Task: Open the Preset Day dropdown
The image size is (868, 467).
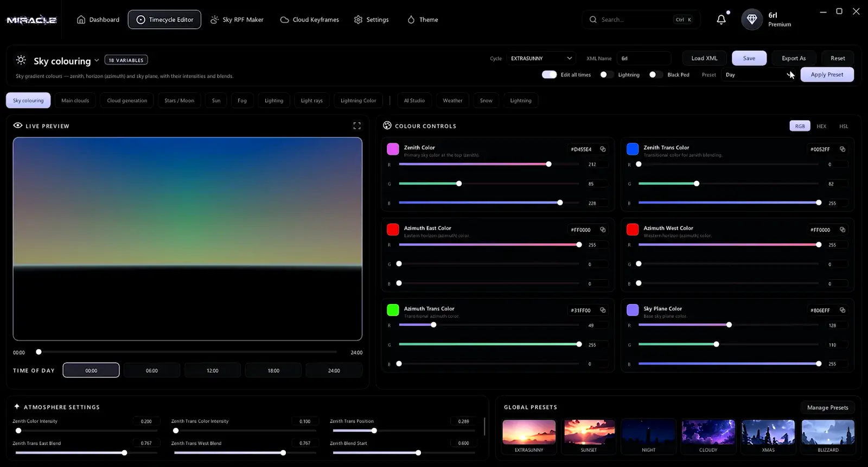Action: pyautogui.click(x=759, y=74)
